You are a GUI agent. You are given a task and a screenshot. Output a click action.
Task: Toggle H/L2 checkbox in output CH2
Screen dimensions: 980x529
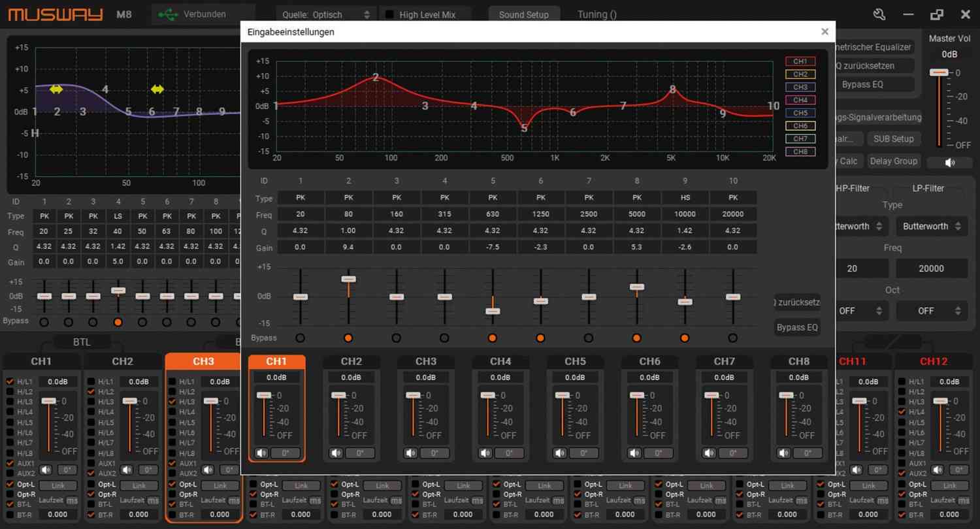pyautogui.click(x=91, y=391)
